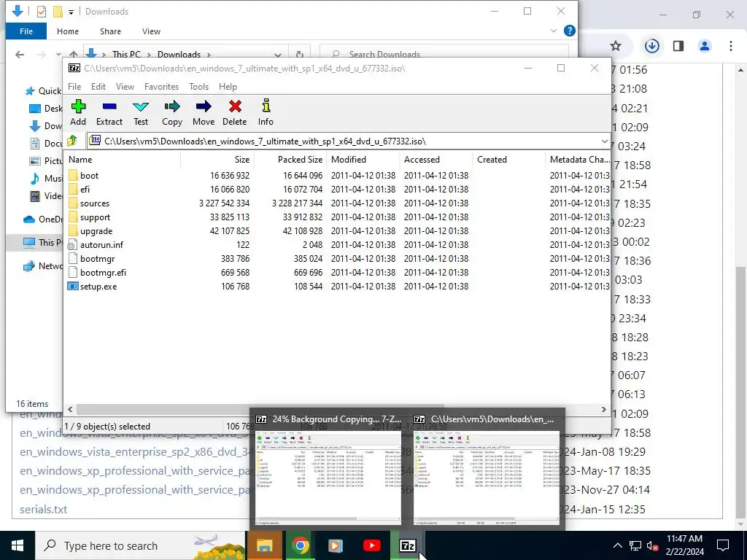The image size is (747, 560).
Task: Sort by the Modified column header
Action: pos(363,160)
